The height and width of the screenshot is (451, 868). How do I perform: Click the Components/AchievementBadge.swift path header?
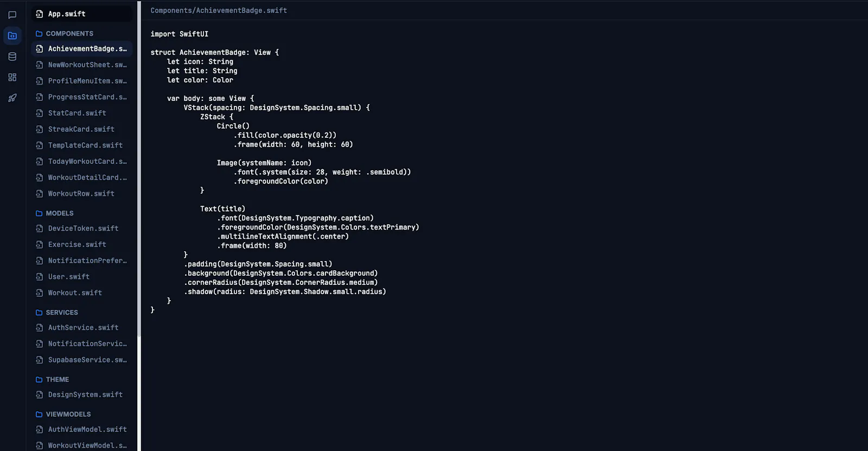coord(219,10)
